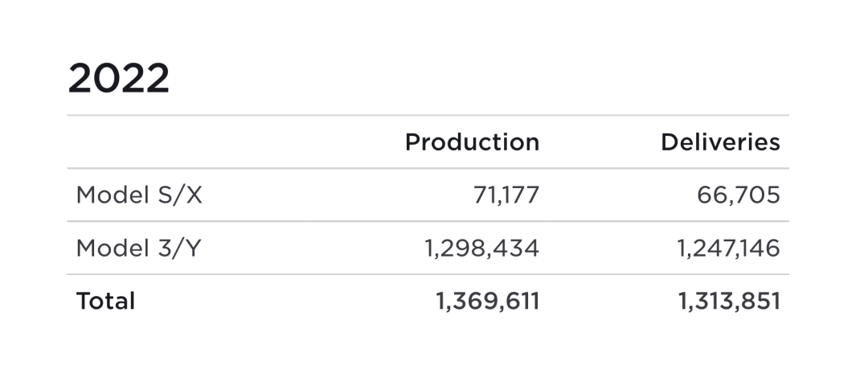Image resolution: width=868 pixels, height=382 pixels.
Task: Click the first digit of 2022 heading
Action: coord(80,78)
